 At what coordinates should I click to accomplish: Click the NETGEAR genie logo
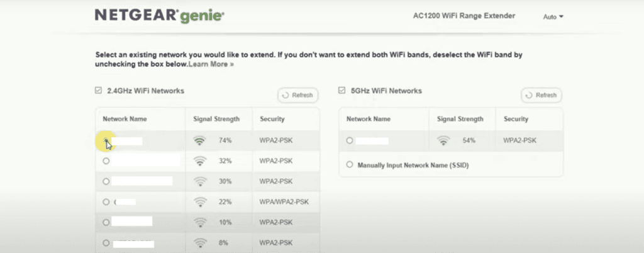click(159, 16)
